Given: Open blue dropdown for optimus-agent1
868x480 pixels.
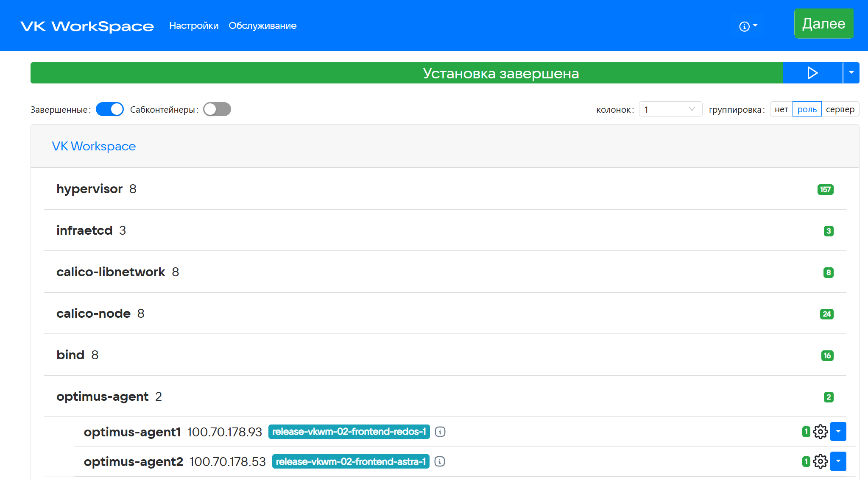Looking at the screenshot, I should 838,432.
